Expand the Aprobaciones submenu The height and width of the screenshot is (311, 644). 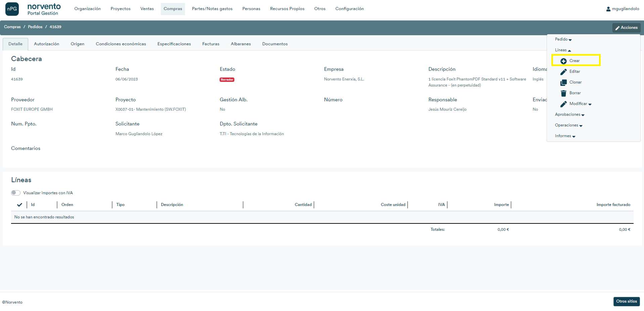tap(569, 114)
